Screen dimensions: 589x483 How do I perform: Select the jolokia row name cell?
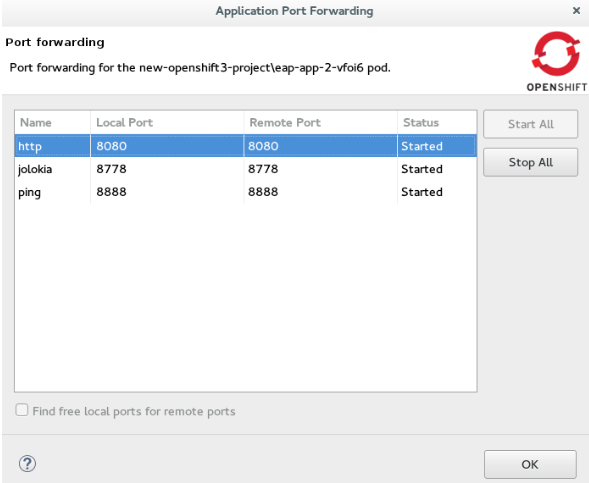(53, 169)
